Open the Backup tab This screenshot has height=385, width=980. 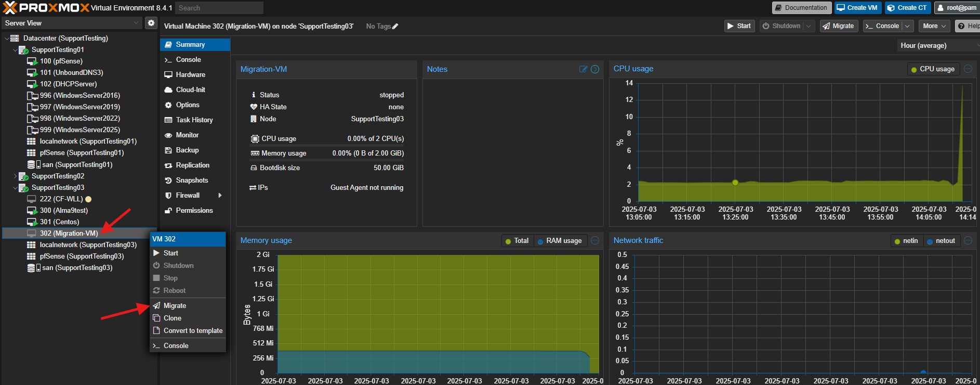point(195,150)
